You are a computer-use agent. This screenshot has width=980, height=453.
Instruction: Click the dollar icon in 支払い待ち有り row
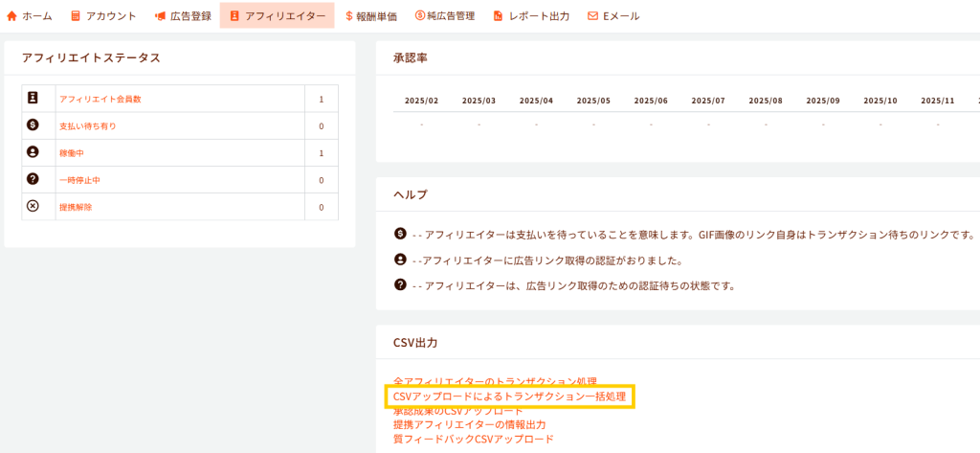click(x=33, y=125)
